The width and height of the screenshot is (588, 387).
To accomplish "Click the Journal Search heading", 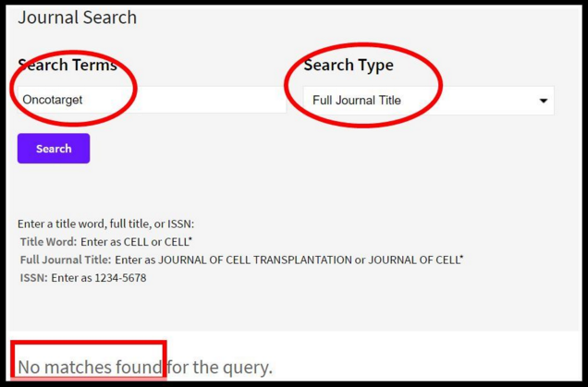I will coord(77,18).
